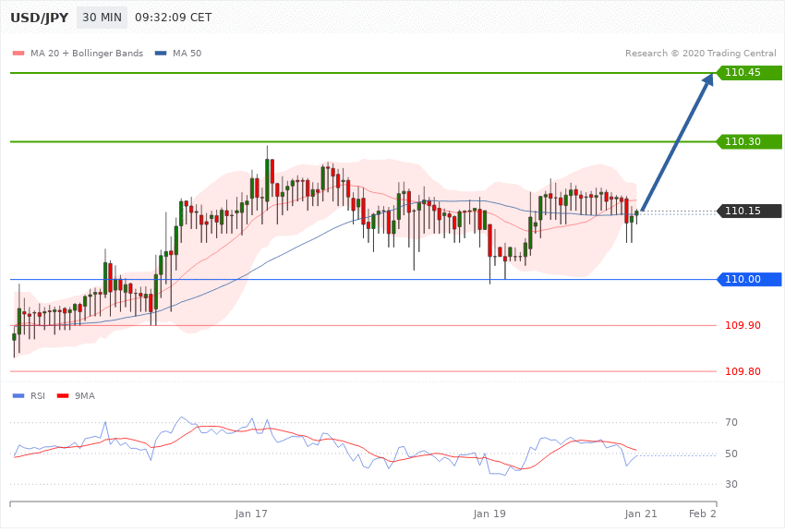Click the Jan 21 date axis label
This screenshot has height=532, width=785.
click(x=641, y=514)
